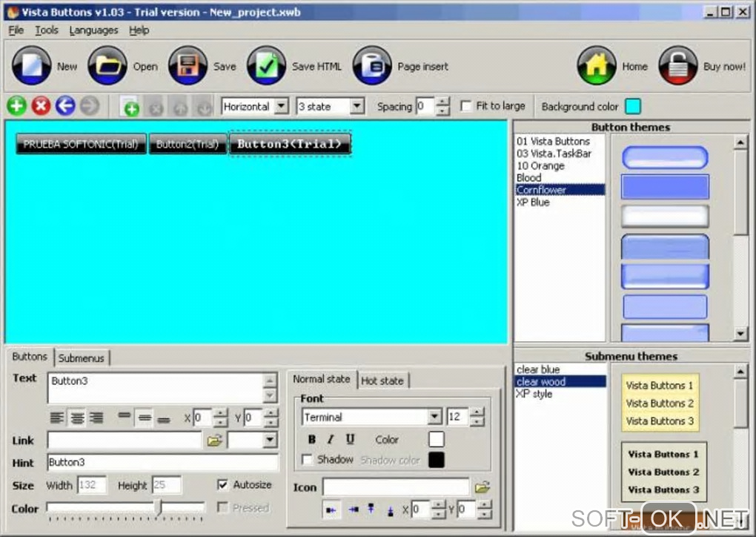This screenshot has height=537, width=756.
Task: Increase the Spacing value
Action: [442, 102]
